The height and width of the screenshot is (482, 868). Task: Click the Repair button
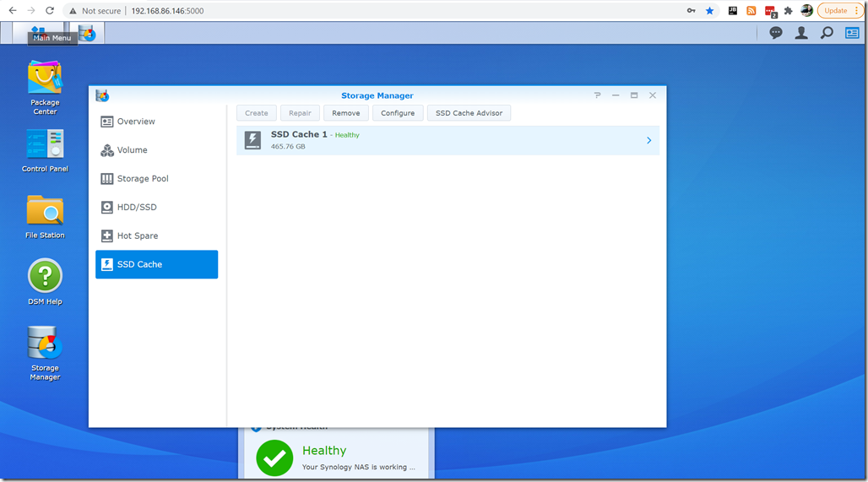click(300, 113)
